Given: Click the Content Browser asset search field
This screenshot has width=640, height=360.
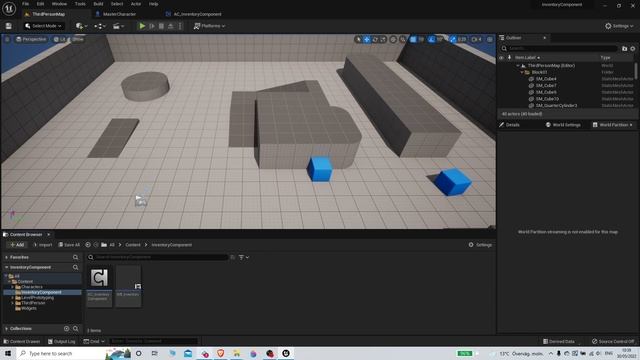Looking at the screenshot, I should tap(157, 257).
